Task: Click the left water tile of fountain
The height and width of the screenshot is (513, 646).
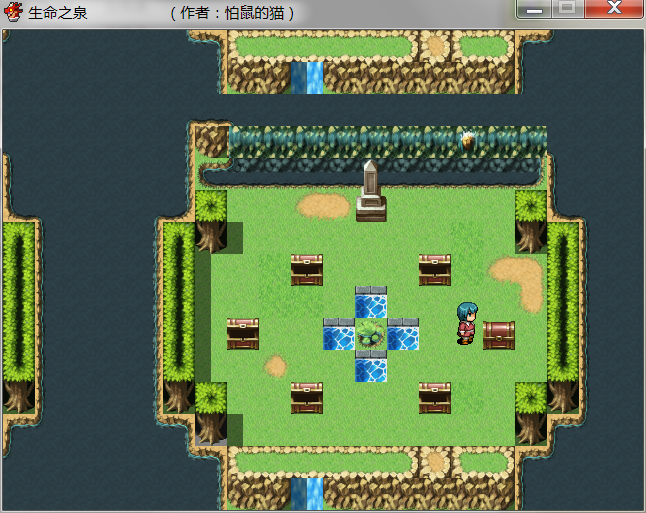Action: (339, 334)
